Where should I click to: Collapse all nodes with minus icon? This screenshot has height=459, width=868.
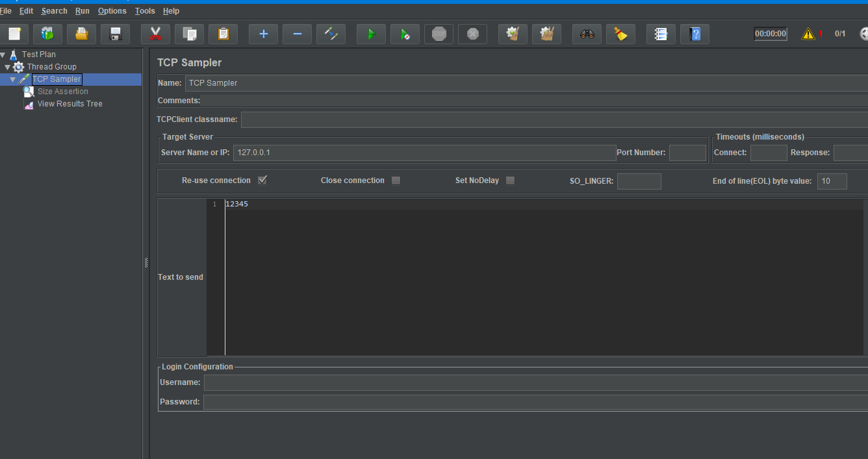[x=297, y=34]
